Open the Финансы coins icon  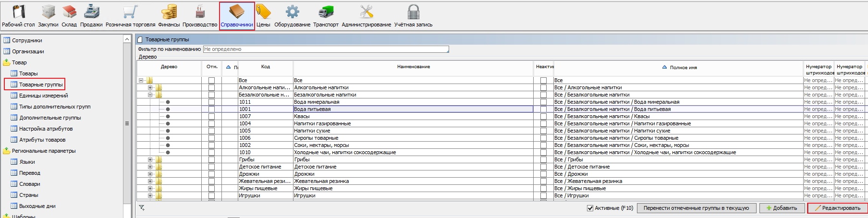[169, 12]
